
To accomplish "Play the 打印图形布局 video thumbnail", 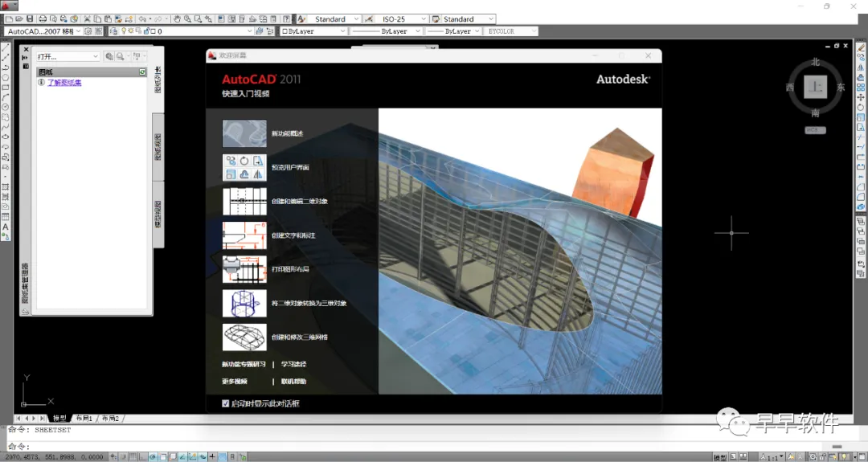I will [x=244, y=269].
